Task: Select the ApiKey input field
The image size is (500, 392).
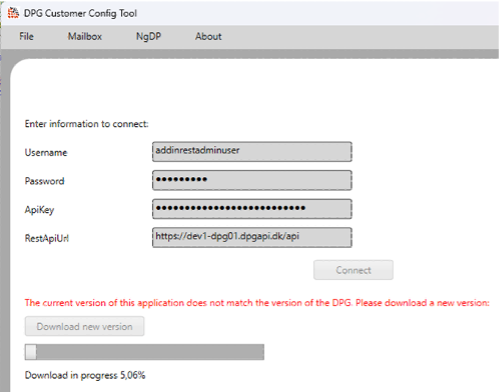Action: pyautogui.click(x=252, y=209)
